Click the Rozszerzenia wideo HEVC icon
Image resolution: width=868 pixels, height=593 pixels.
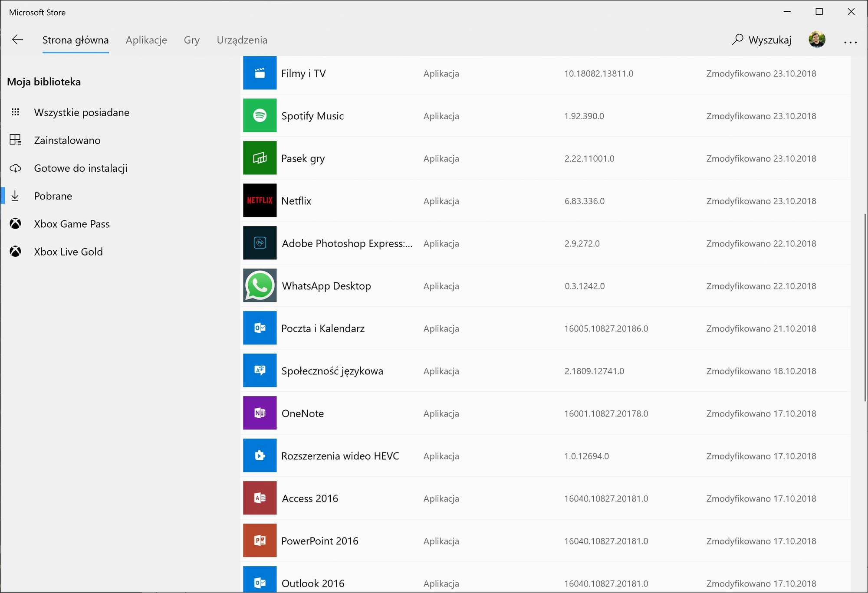[x=260, y=455]
